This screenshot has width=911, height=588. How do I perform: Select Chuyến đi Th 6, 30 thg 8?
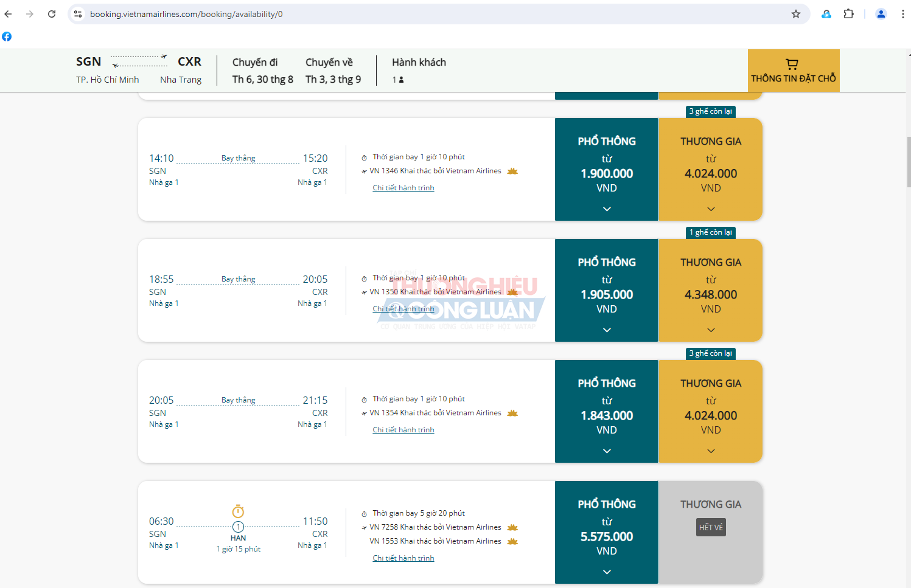(262, 71)
